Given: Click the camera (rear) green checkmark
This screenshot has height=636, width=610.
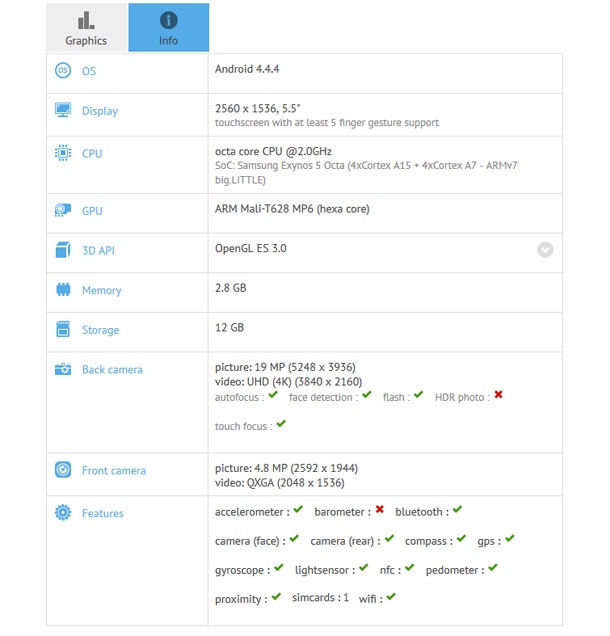Looking at the screenshot, I should (x=389, y=539).
